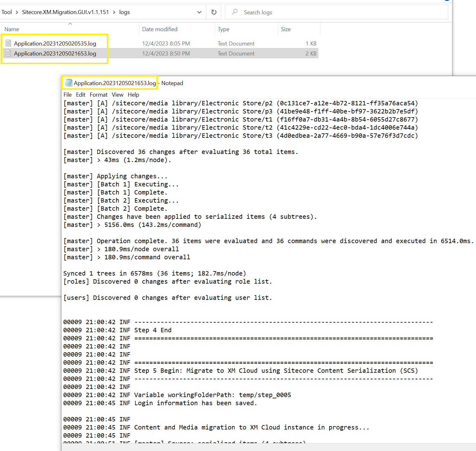The height and width of the screenshot is (451, 476).
Task: Click the refresh icon beside address bar
Action: 214,12
